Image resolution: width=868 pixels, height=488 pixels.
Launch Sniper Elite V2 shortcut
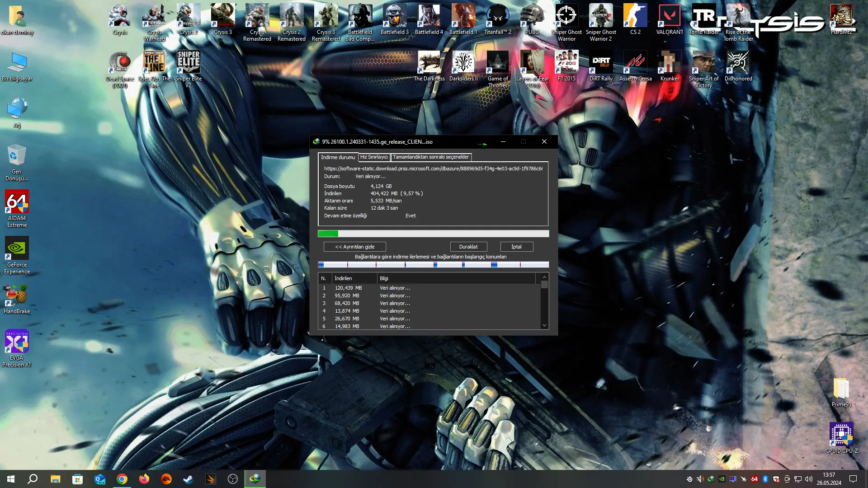189,69
